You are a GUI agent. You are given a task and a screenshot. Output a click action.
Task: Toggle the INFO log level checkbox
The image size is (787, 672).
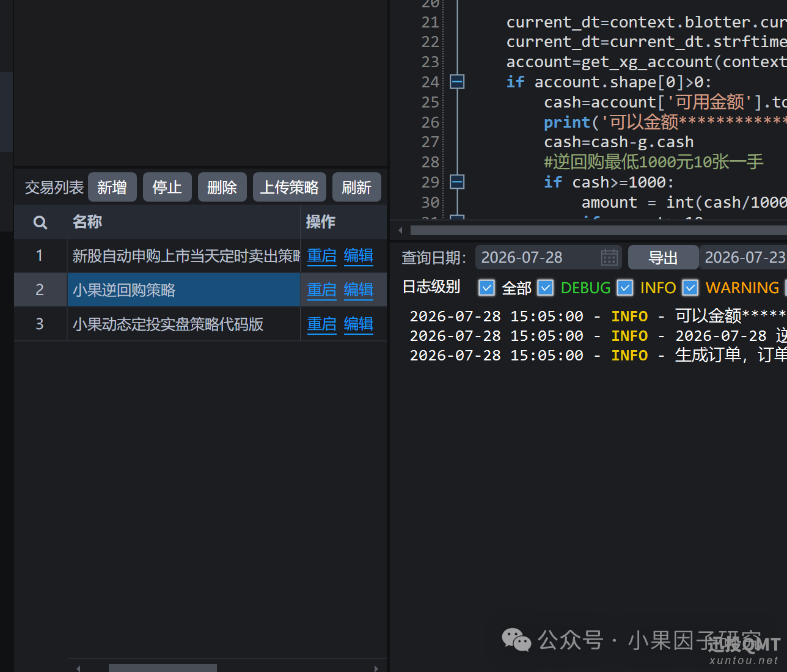[x=624, y=288]
